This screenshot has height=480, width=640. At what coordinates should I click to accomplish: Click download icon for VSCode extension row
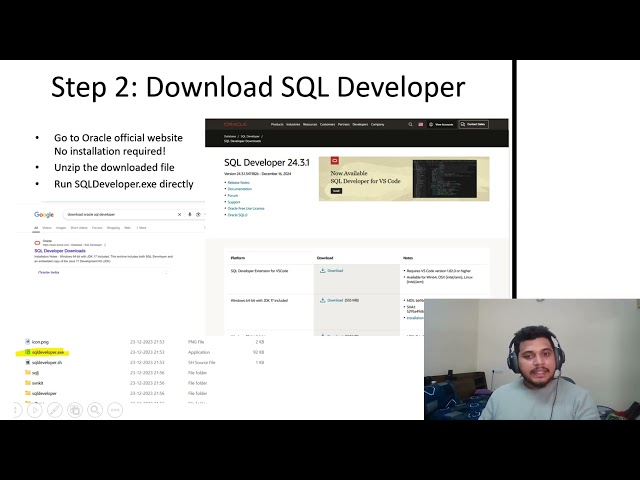pos(322,270)
